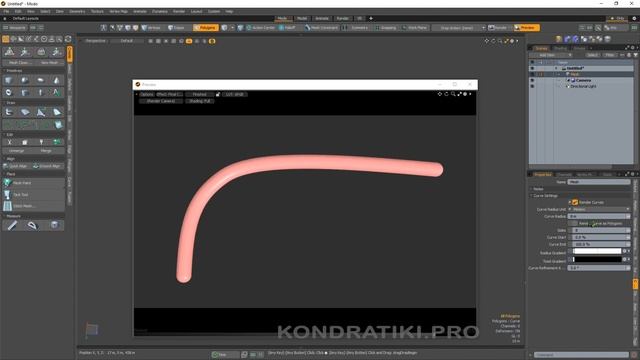Image resolution: width=640 pixels, height=360 pixels.
Task: Click the zoom magnifier icon in Preview
Action: (x=453, y=94)
